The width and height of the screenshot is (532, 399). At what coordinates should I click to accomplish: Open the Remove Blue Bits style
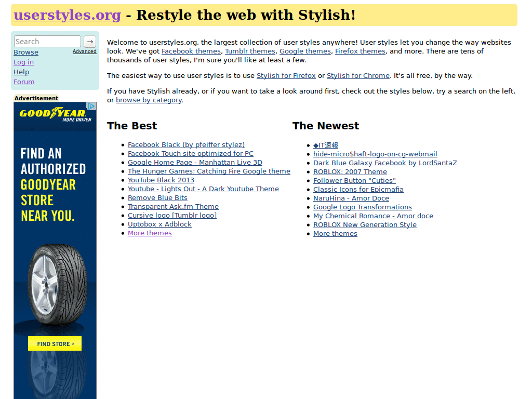coord(157,198)
